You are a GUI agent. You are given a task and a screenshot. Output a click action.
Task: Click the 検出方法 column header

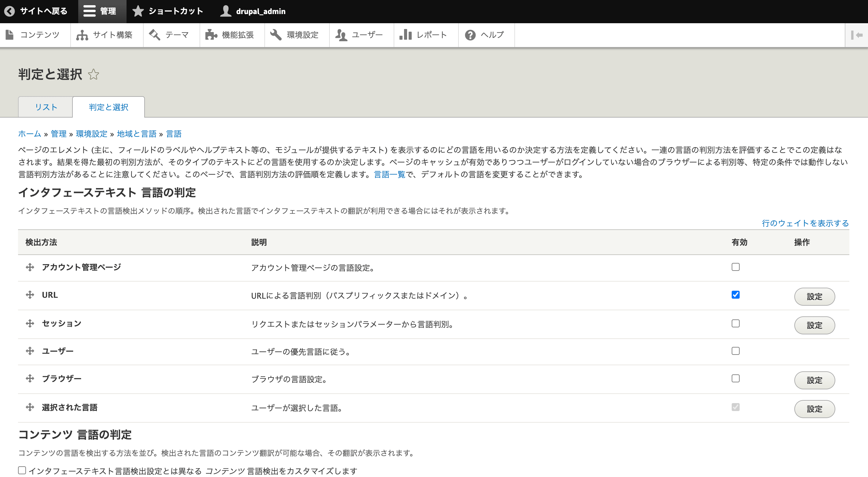[41, 242]
